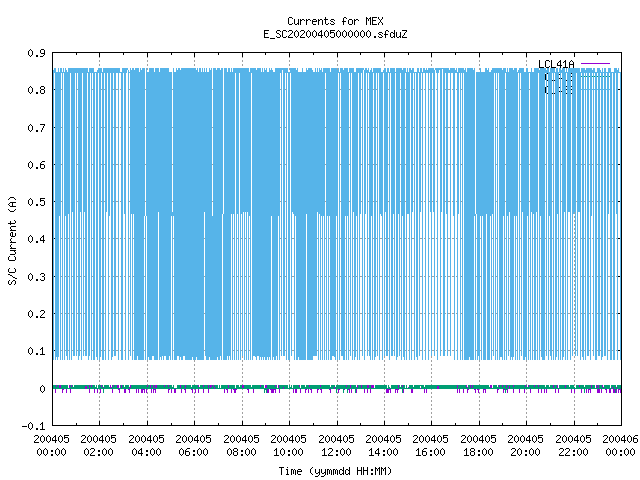Click the 0.8 y-axis tick label
The image size is (640, 480).
tap(36, 90)
